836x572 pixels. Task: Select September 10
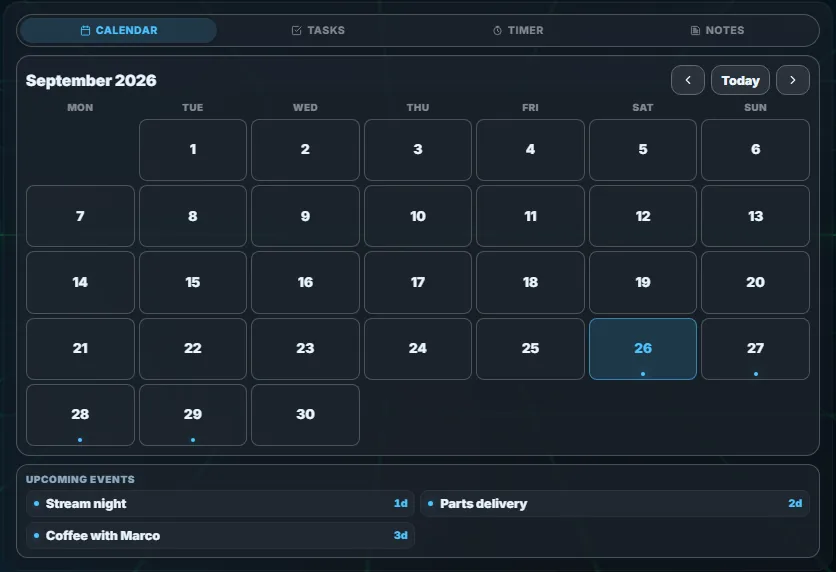(x=417, y=216)
